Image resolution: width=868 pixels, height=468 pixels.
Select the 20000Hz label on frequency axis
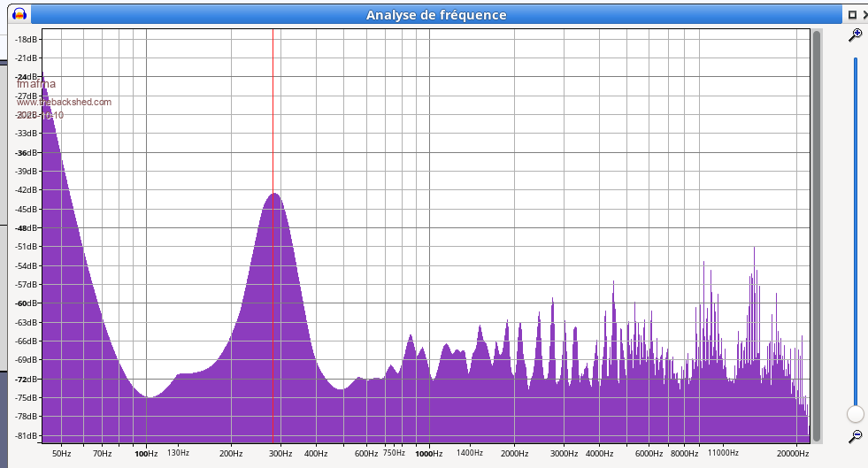pyautogui.click(x=792, y=453)
